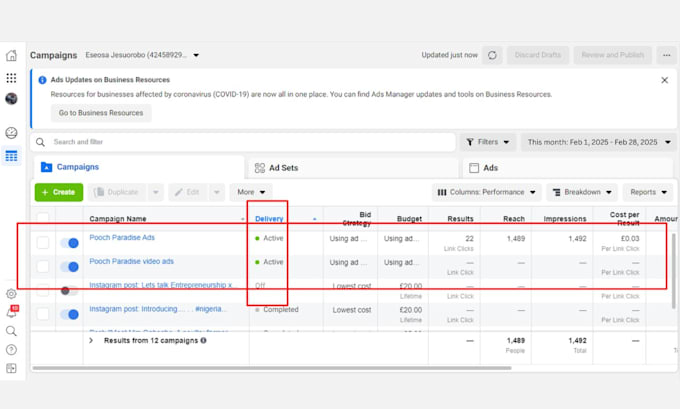Click the Search and filter input field

(x=243, y=142)
